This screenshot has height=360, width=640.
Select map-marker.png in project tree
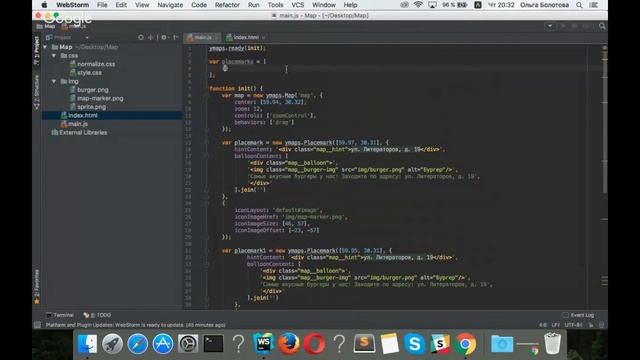tap(100, 98)
